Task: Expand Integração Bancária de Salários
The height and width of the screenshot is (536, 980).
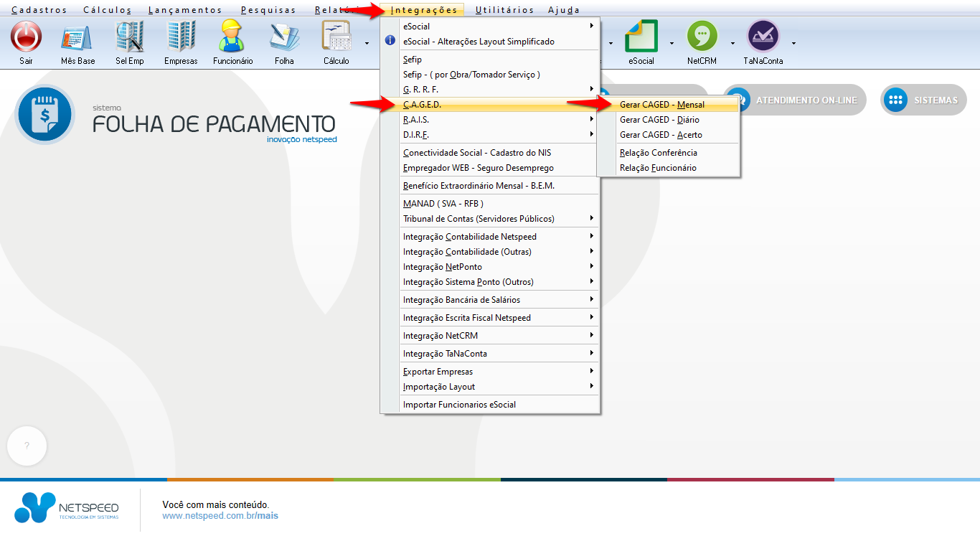Action: tap(490, 300)
